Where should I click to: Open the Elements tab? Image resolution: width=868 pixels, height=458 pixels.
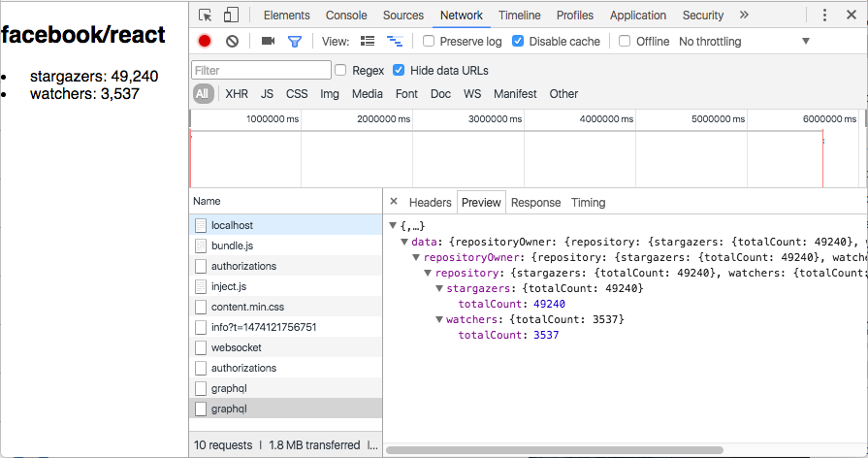(x=287, y=16)
